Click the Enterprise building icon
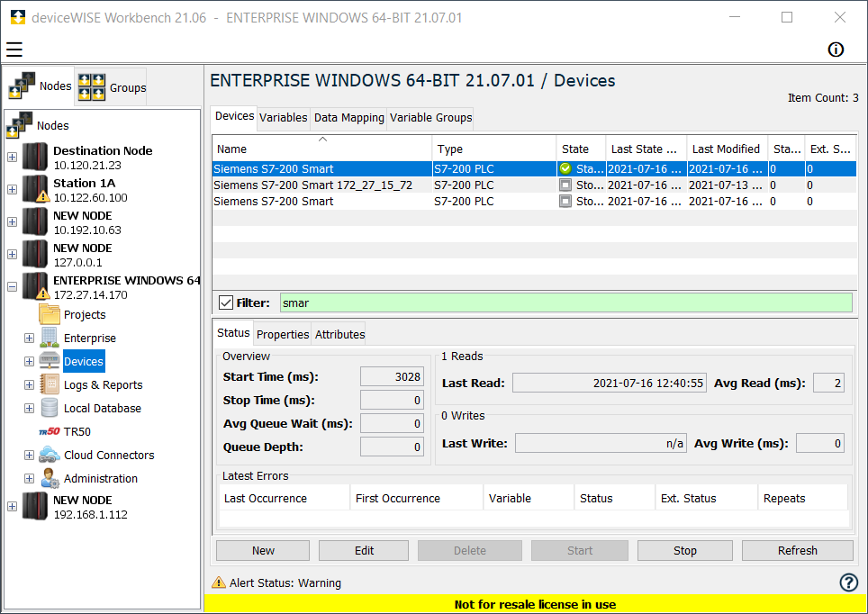 pos(50,338)
